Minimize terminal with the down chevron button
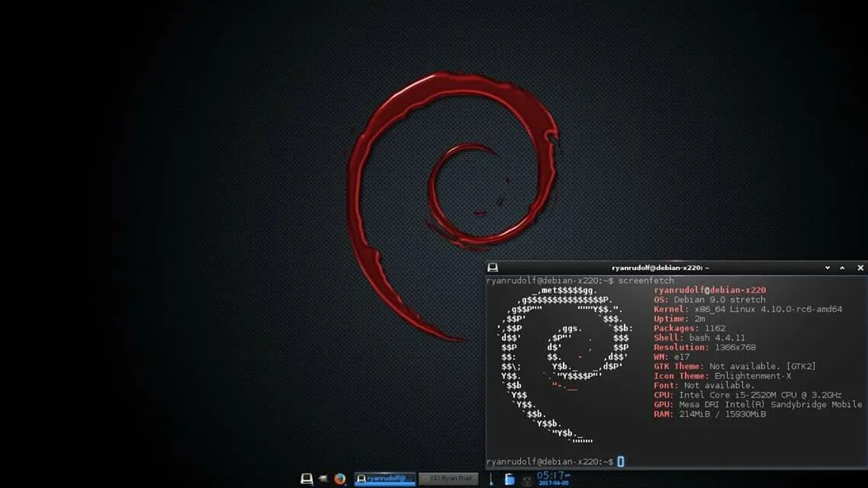868x488 pixels. tap(828, 268)
